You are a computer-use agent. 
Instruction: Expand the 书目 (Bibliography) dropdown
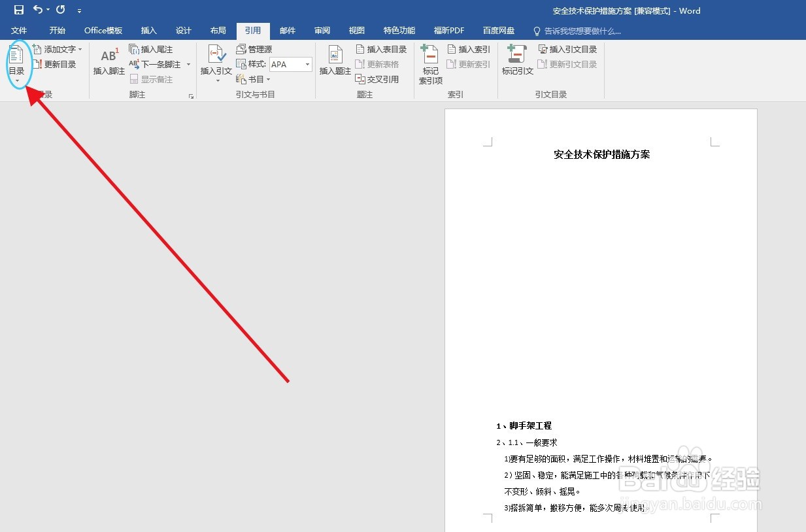pos(267,80)
